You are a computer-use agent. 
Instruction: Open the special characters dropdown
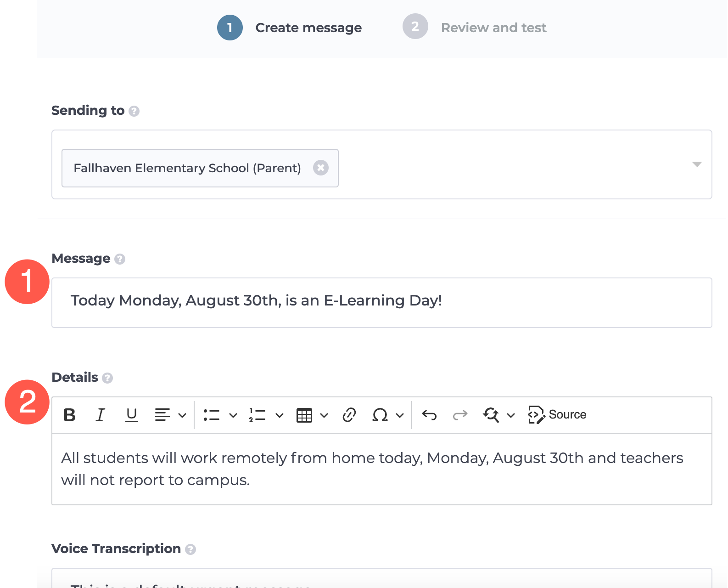tap(399, 415)
